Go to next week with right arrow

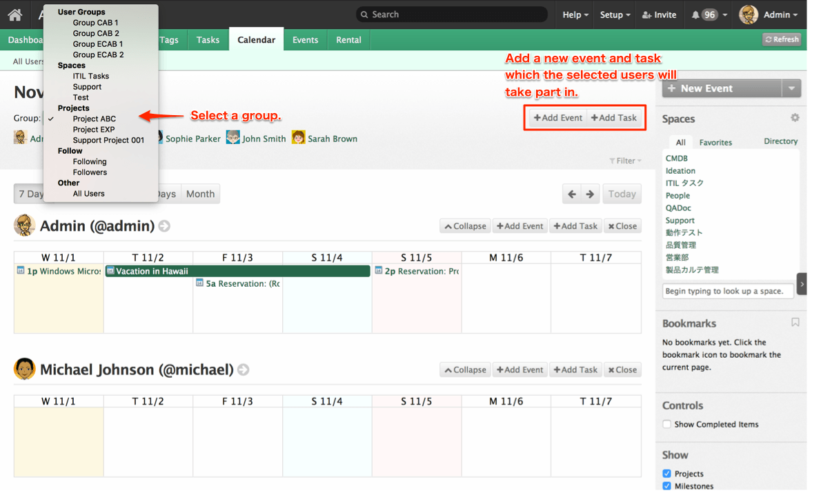[590, 194]
